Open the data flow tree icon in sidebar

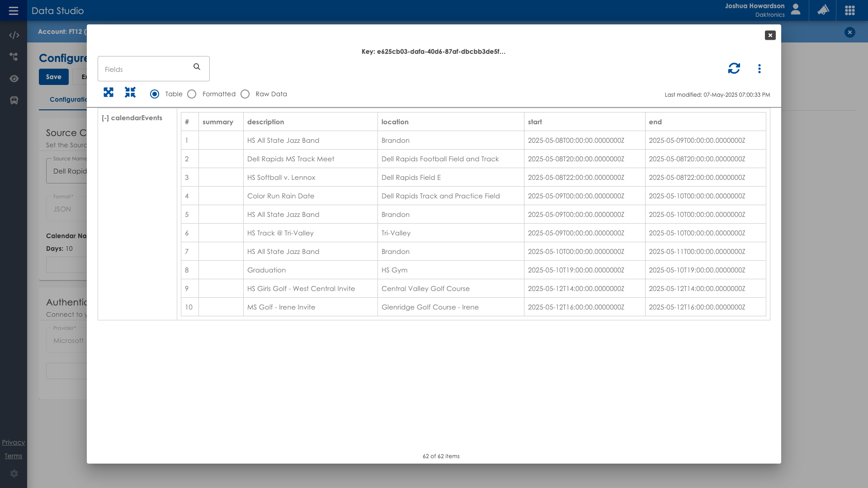coord(14,57)
